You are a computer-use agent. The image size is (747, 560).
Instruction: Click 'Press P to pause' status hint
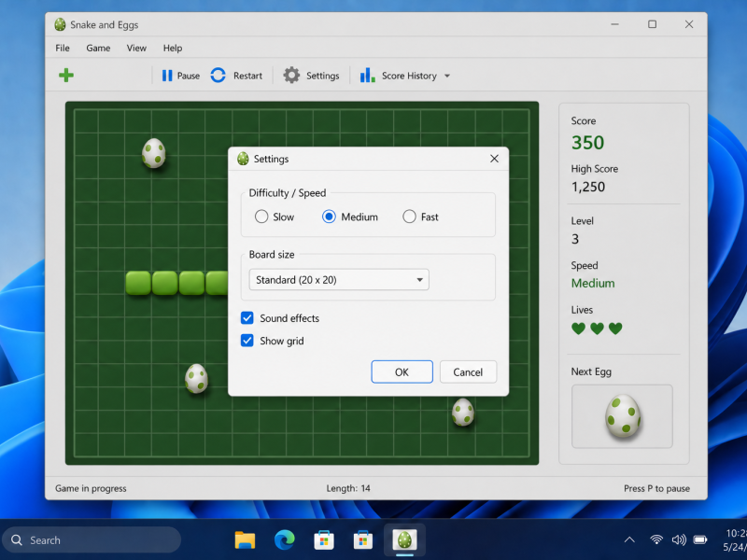click(657, 488)
